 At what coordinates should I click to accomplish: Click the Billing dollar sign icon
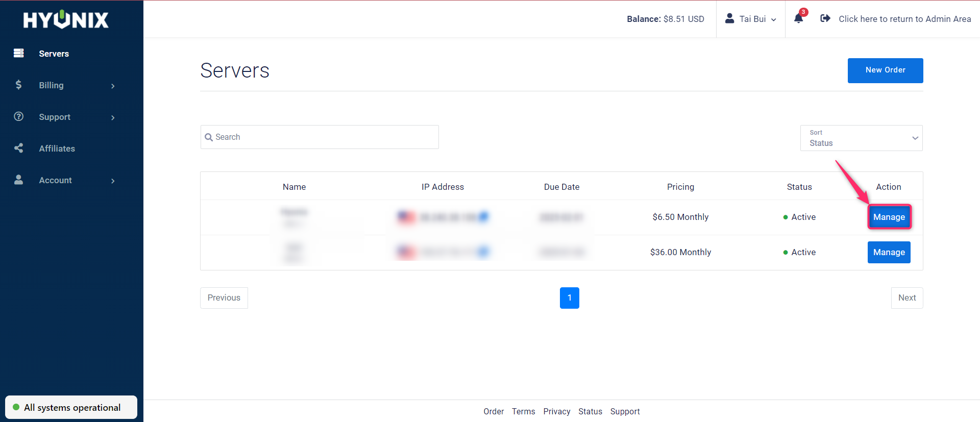coord(19,85)
